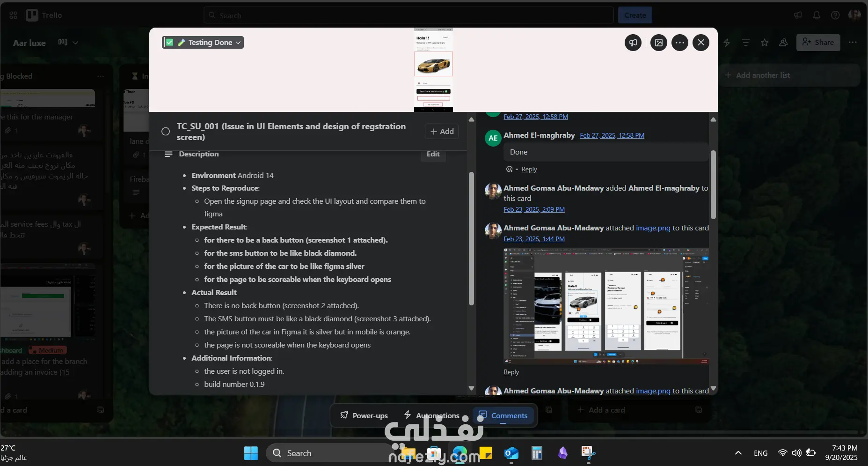This screenshot has width=868, height=466.
Task: Open the notifications bell
Action: (x=817, y=15)
